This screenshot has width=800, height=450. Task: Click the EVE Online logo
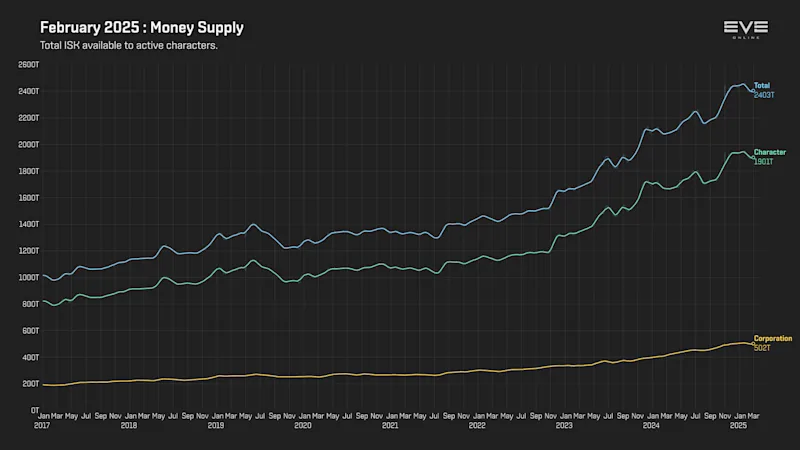746,30
